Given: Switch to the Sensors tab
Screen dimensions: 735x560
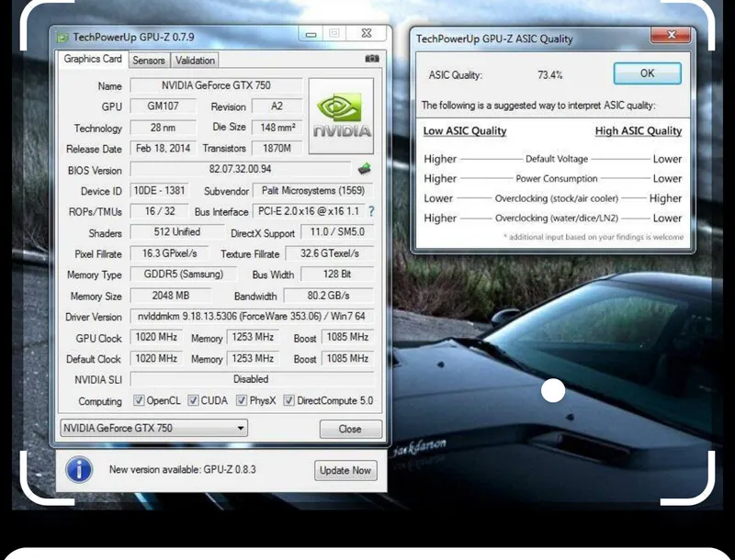Looking at the screenshot, I should pos(149,61).
